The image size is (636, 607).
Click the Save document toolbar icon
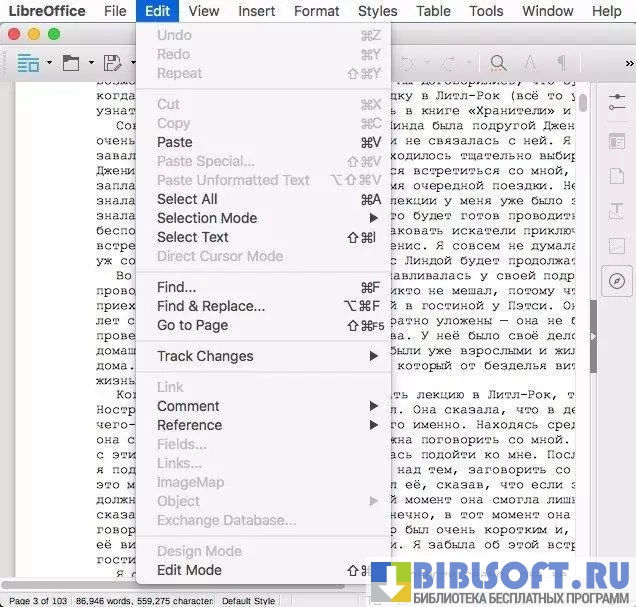(112, 63)
